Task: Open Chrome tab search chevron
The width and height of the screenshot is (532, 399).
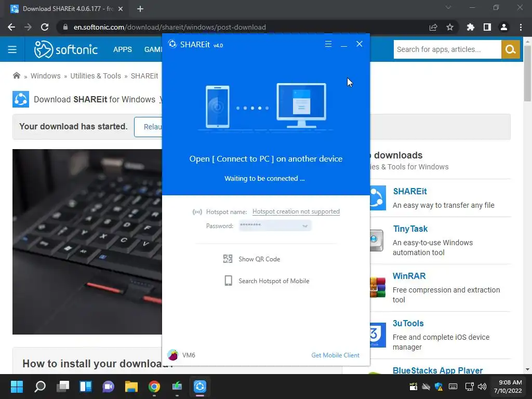Action: click(x=448, y=7)
